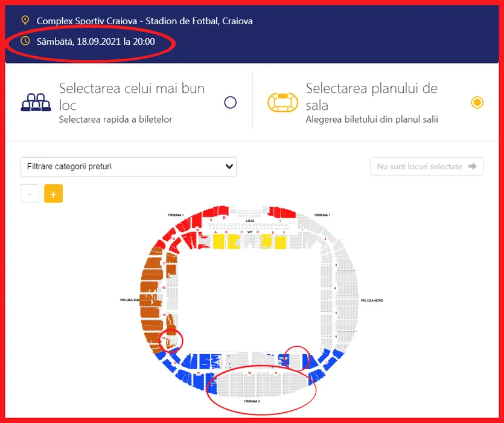Select the yellow VIP sector A block
The width and height of the screenshot is (504, 423).
[219, 242]
